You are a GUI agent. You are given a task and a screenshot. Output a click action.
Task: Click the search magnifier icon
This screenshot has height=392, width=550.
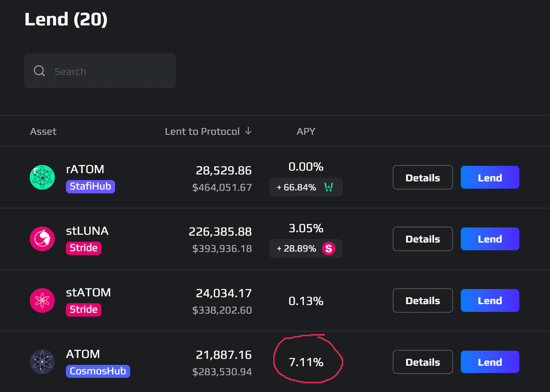point(39,71)
